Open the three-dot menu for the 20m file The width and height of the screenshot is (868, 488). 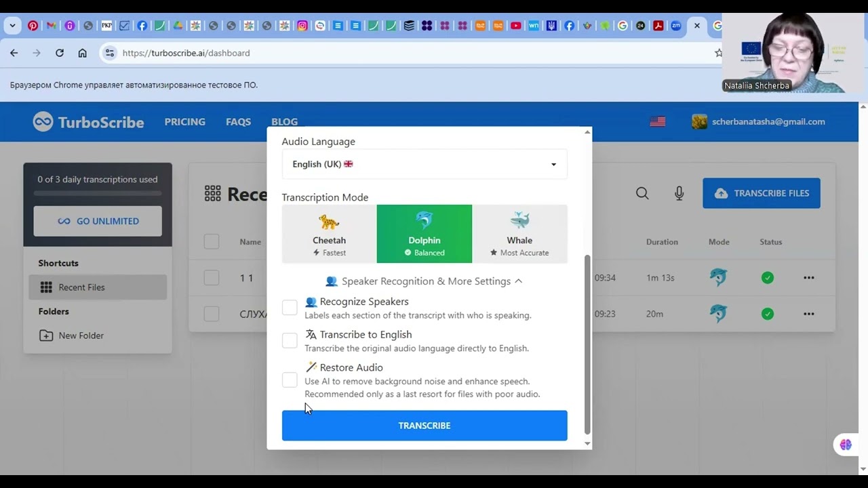[809, 314]
